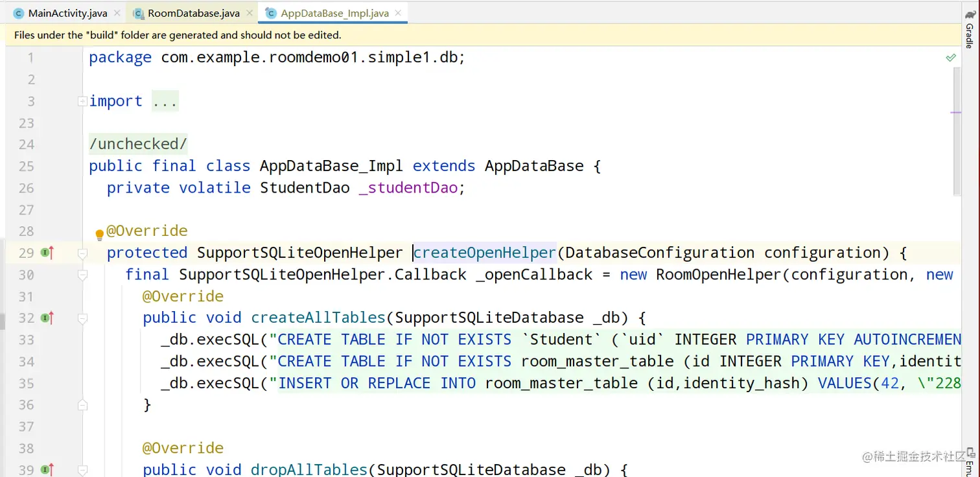Image resolution: width=980 pixels, height=477 pixels.
Task: Click the RoomDatabase.java class file icon
Action: (x=138, y=13)
